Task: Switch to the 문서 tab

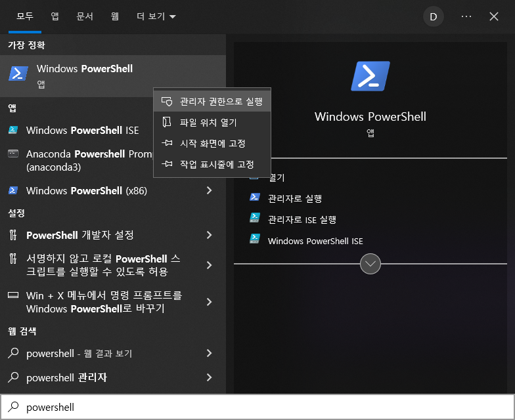Action: tap(85, 16)
